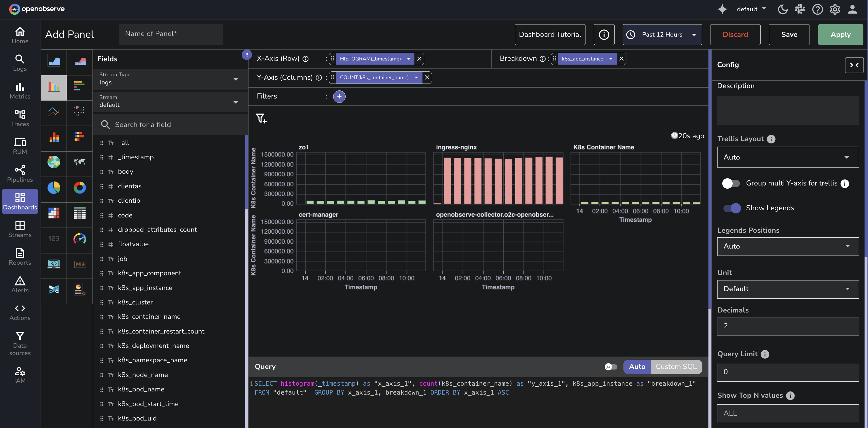This screenshot has width=868, height=428.
Task: Switch to dark mode moon icon
Action: click(x=782, y=9)
